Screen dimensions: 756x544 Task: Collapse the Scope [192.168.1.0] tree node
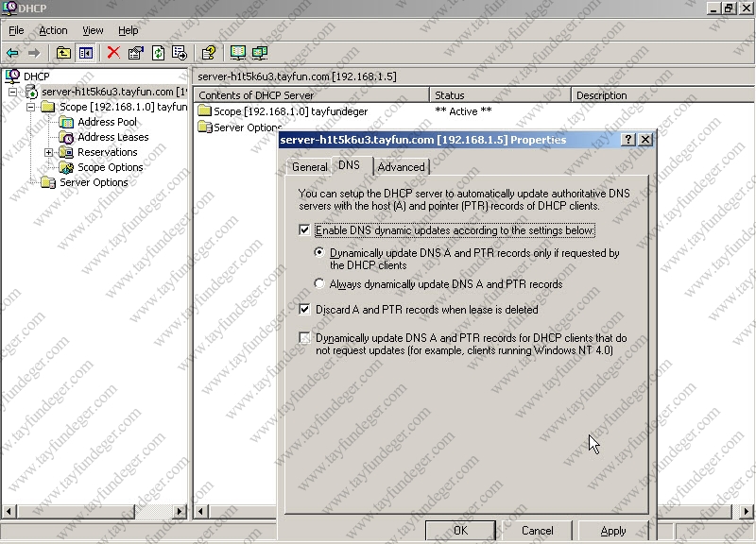(31, 107)
